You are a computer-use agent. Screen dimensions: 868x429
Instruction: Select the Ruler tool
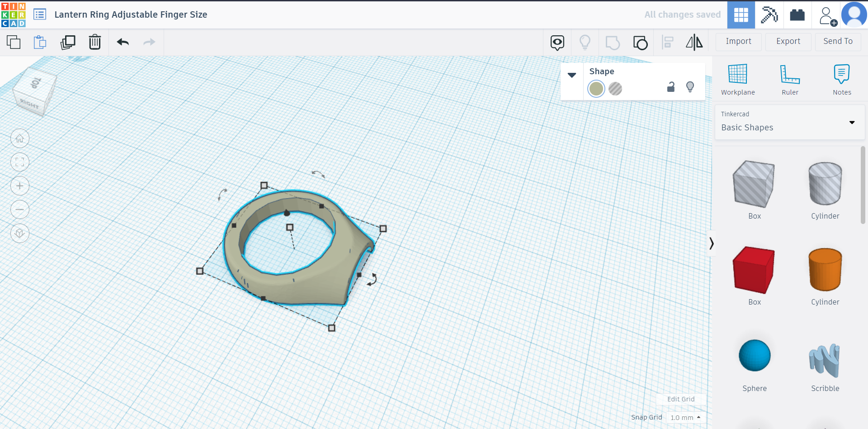point(790,80)
